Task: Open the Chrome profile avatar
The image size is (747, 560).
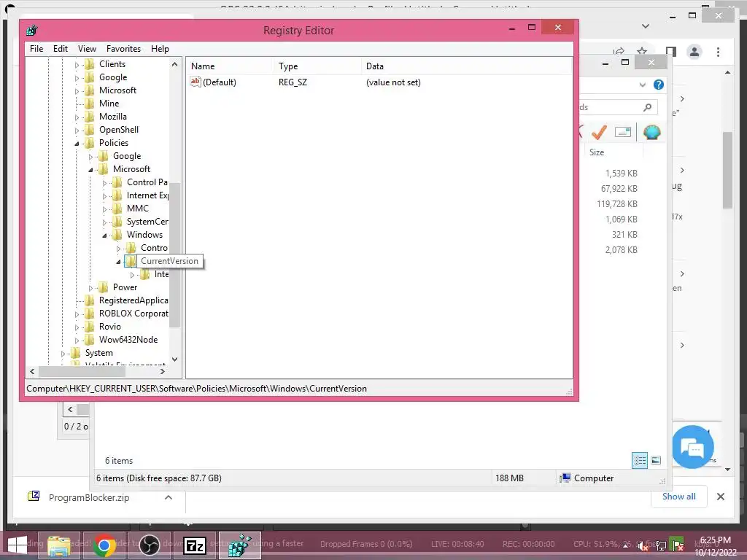Action: pos(694,52)
